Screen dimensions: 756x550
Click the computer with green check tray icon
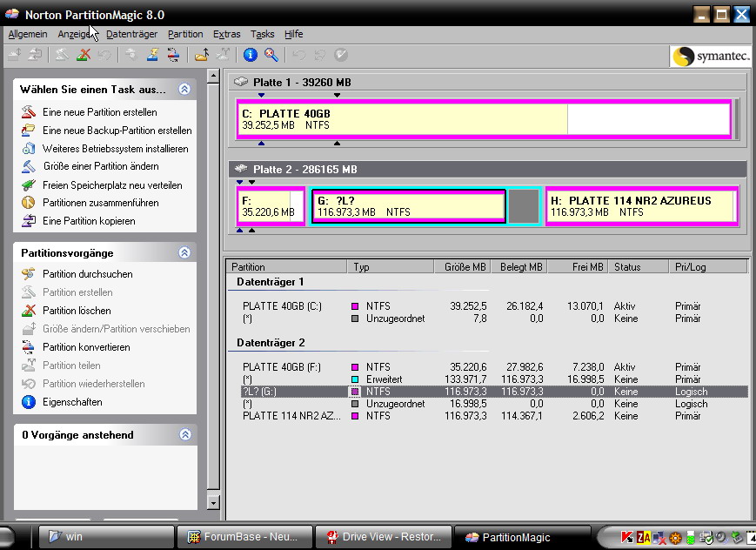pos(706,537)
